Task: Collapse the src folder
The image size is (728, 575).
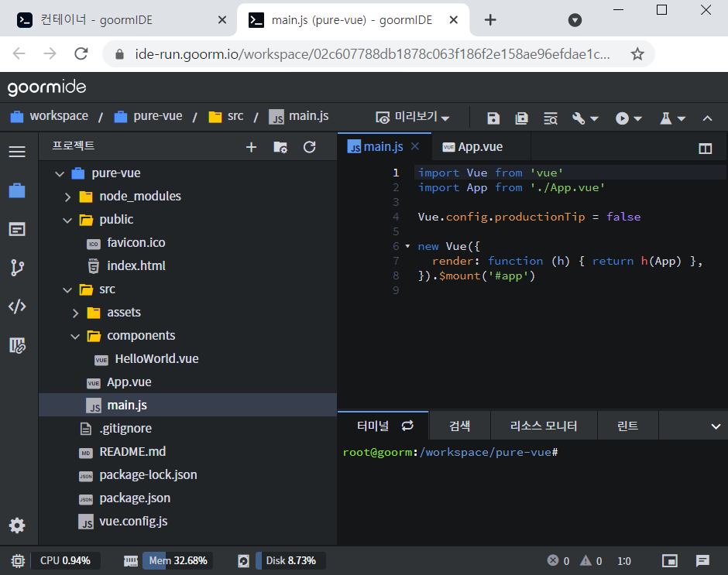Action: click(x=68, y=290)
